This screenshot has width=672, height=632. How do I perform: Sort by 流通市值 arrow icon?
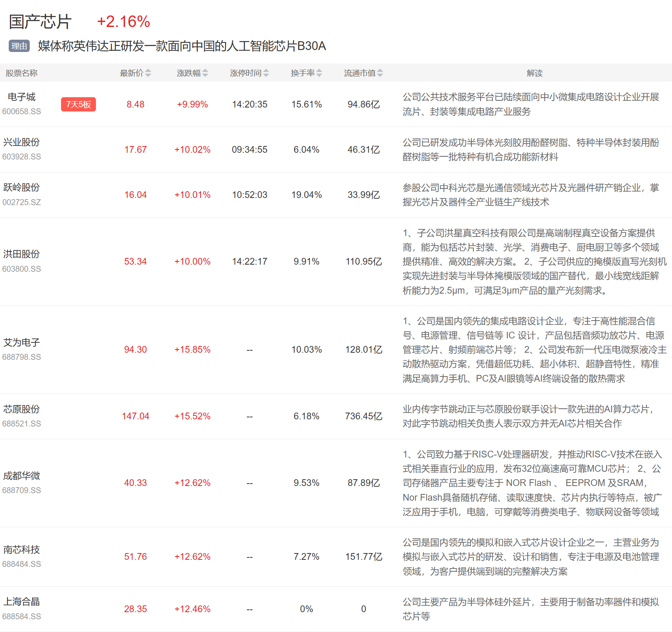[x=380, y=73]
